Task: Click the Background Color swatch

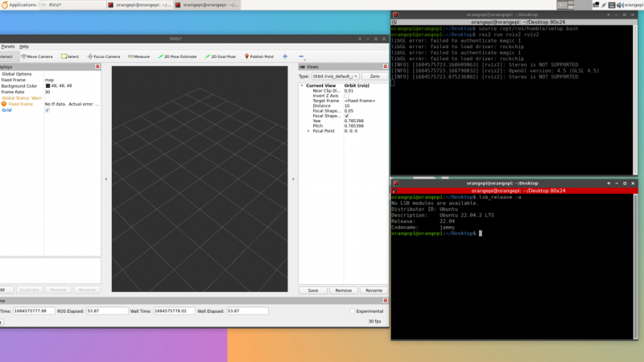Action: tap(47, 86)
